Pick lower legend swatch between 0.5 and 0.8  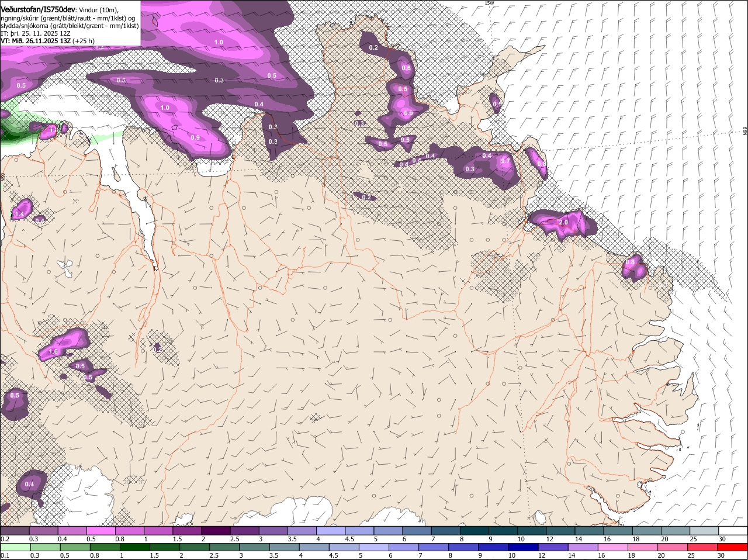75,547
